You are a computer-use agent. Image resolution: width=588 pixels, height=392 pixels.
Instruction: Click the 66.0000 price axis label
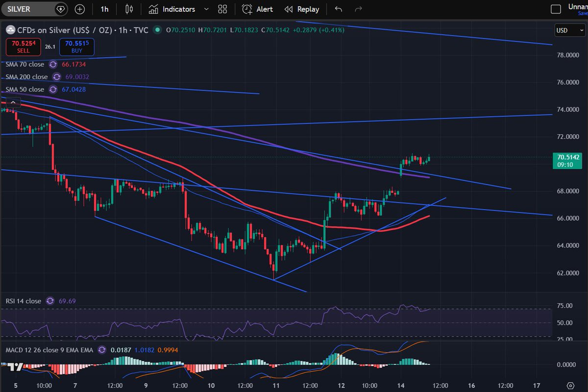568,218
